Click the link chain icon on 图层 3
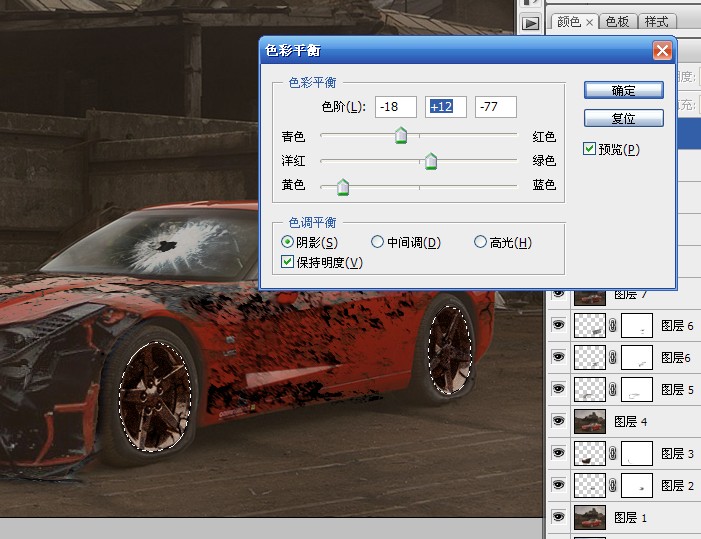Screen dimensions: 701x539 pyautogui.click(x=613, y=454)
